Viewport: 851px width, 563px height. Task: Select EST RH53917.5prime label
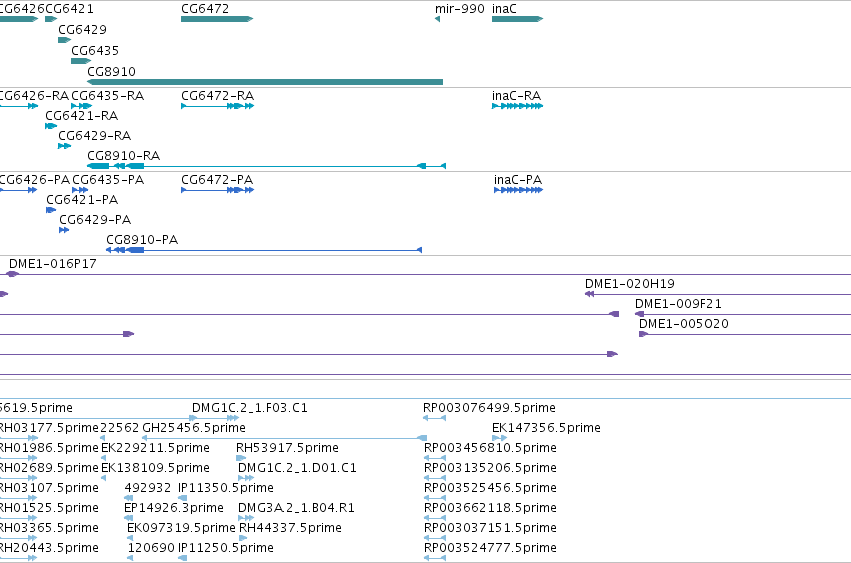tap(287, 448)
